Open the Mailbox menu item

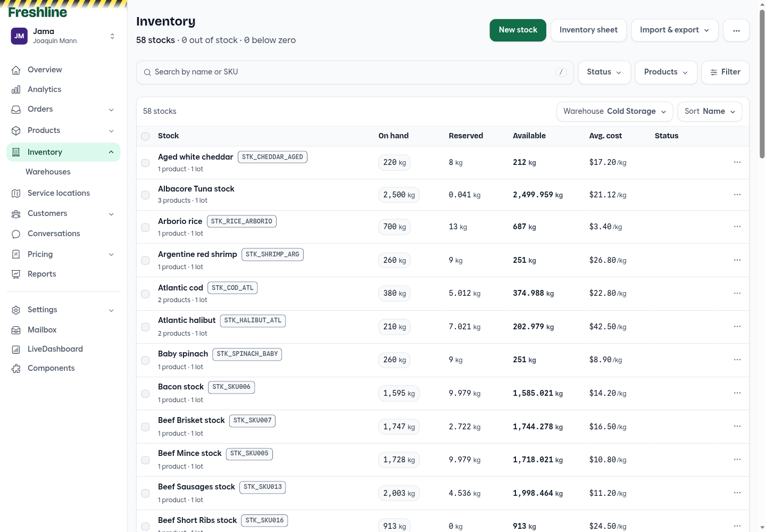[63, 330]
